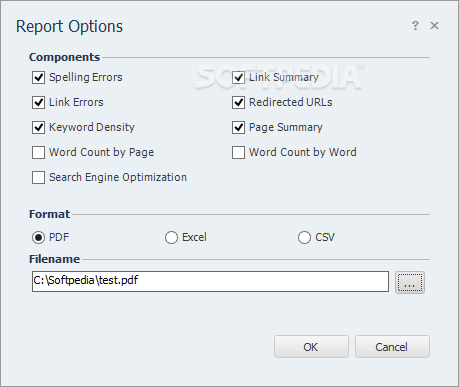Click the help question mark icon
Screen dimensions: 459x387
coord(415,25)
